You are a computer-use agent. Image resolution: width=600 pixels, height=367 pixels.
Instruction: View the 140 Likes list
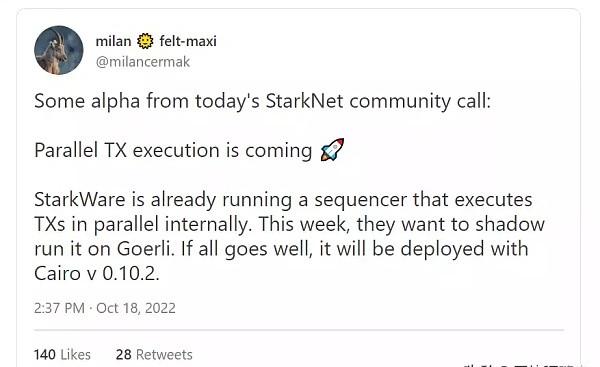coord(62,354)
